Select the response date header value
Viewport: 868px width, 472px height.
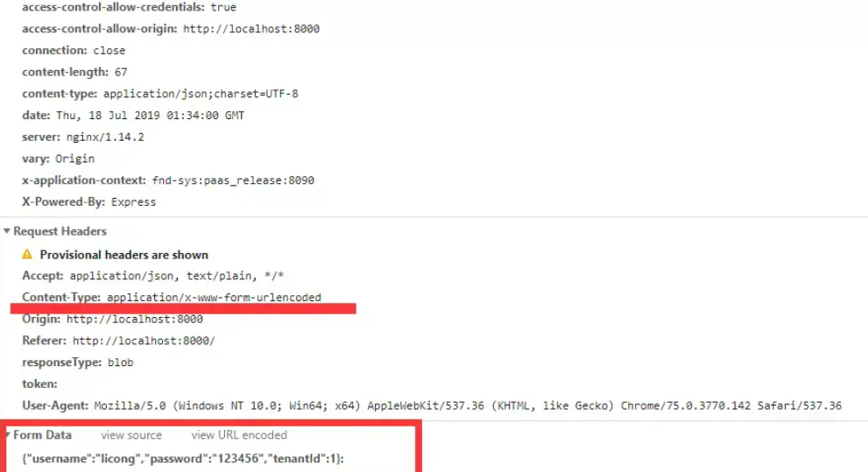(150, 116)
